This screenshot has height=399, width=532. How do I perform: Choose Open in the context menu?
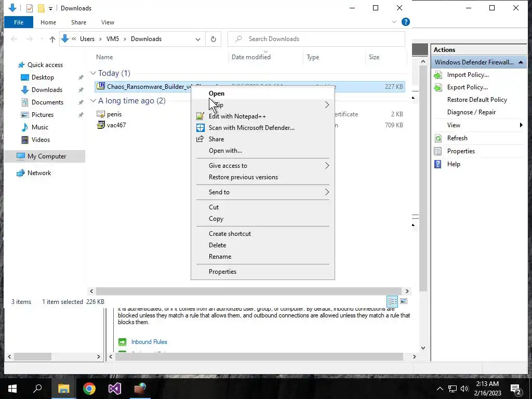click(217, 94)
